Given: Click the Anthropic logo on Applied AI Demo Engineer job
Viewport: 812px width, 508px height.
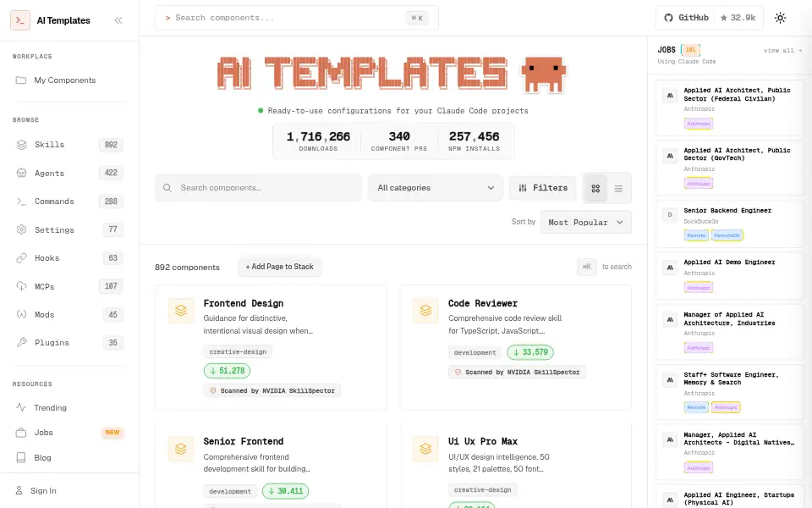Looking at the screenshot, I should [x=670, y=268].
